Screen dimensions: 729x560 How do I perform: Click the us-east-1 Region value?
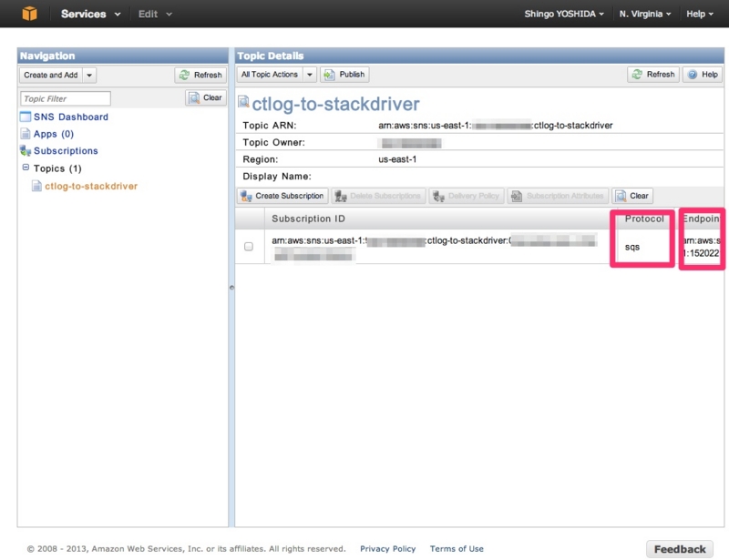click(397, 159)
